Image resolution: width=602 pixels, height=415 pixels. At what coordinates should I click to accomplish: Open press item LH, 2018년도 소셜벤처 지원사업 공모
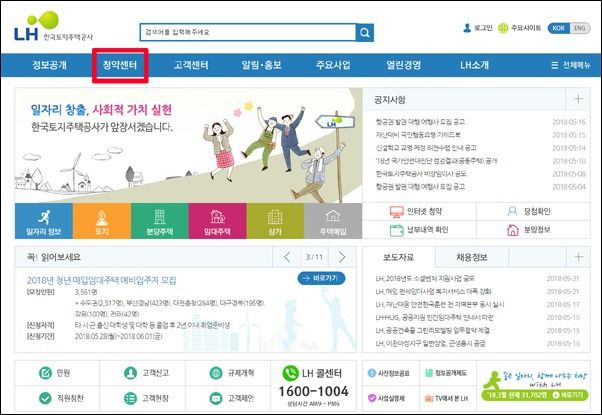click(x=425, y=279)
